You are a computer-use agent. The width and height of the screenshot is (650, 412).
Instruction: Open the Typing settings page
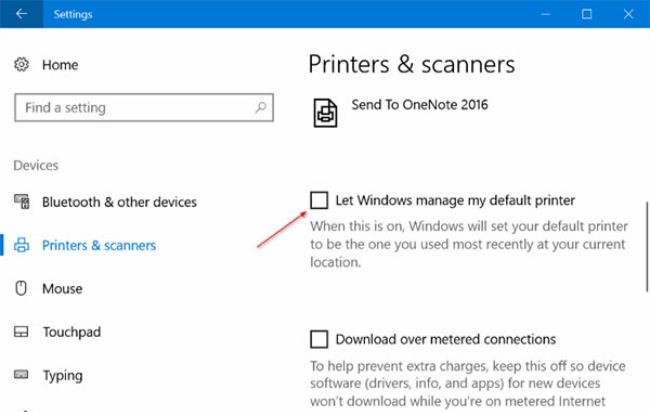[63, 375]
